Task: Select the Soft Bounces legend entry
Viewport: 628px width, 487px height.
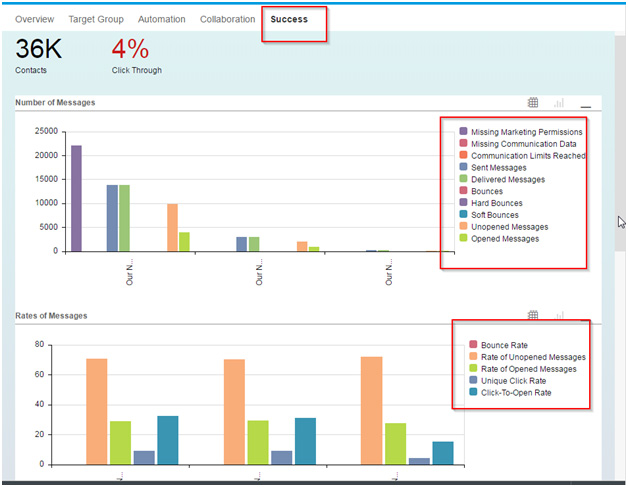Action: point(489,215)
